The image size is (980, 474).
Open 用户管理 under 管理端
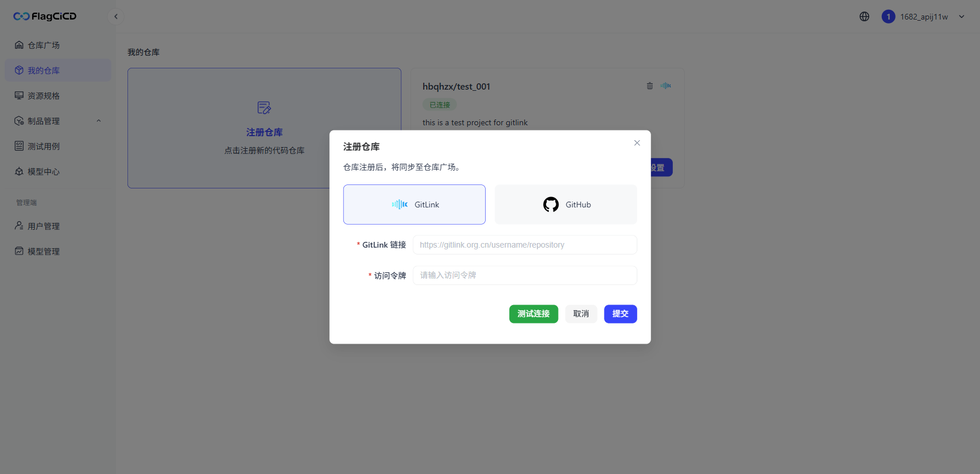coord(58,226)
